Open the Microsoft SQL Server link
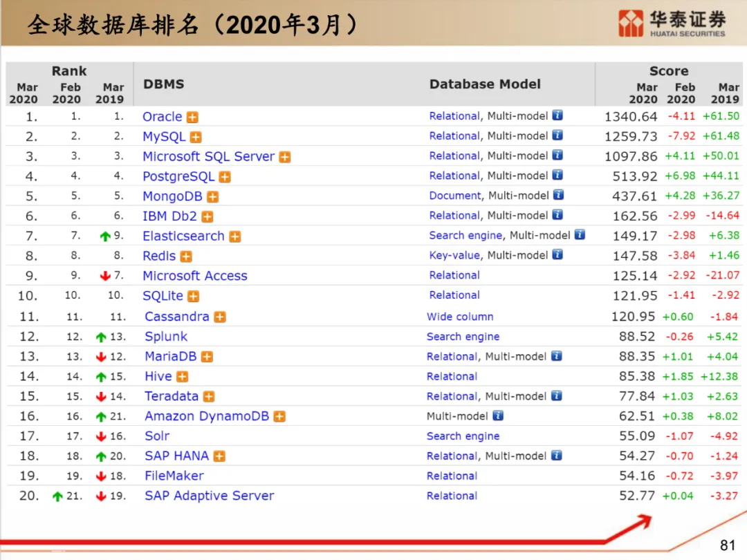 pos(209,157)
